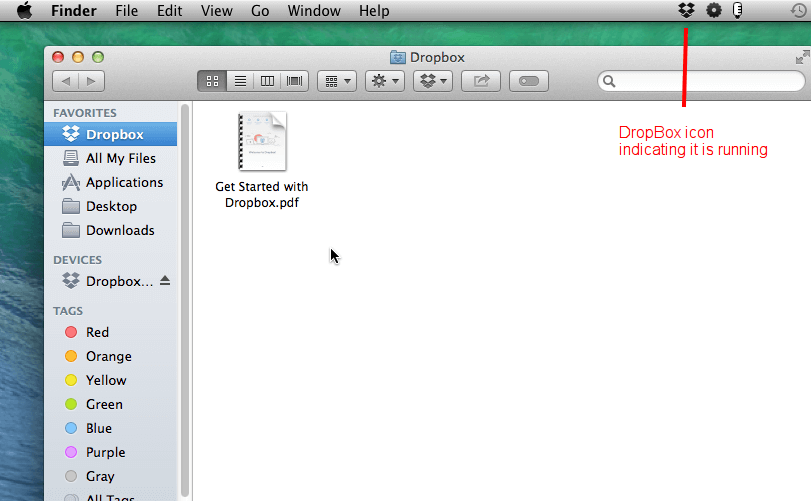
Task: Click the mouse-shaped icon in menu bar
Action: click(738, 10)
